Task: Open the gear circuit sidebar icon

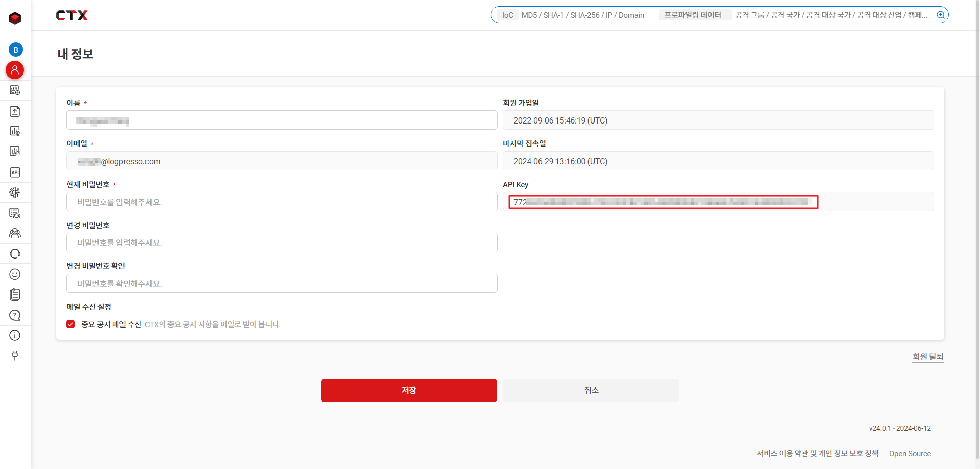Action: coord(15,192)
